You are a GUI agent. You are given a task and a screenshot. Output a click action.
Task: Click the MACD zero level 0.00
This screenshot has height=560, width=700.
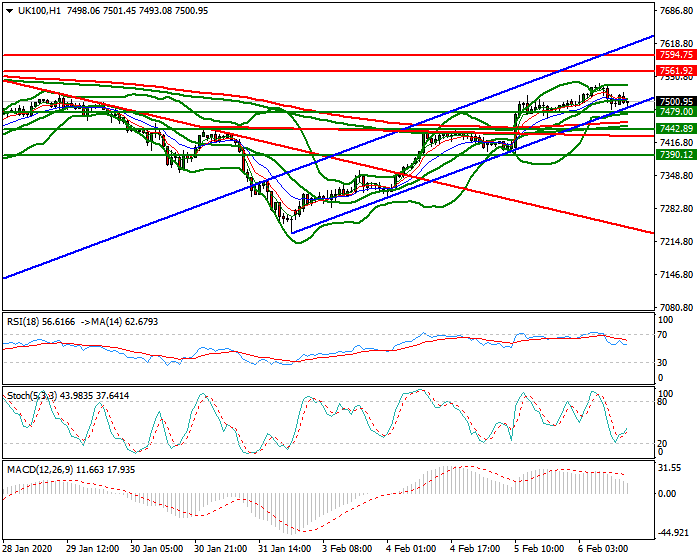pos(667,493)
